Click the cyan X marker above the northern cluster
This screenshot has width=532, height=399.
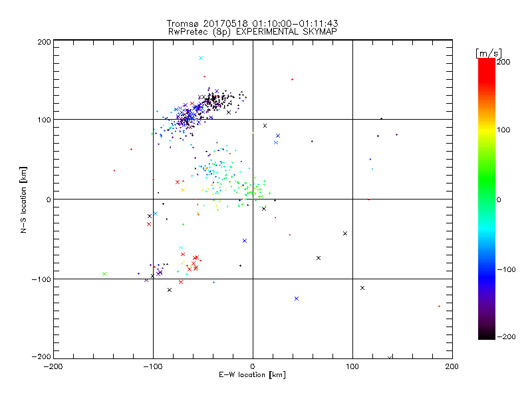pyautogui.click(x=201, y=58)
